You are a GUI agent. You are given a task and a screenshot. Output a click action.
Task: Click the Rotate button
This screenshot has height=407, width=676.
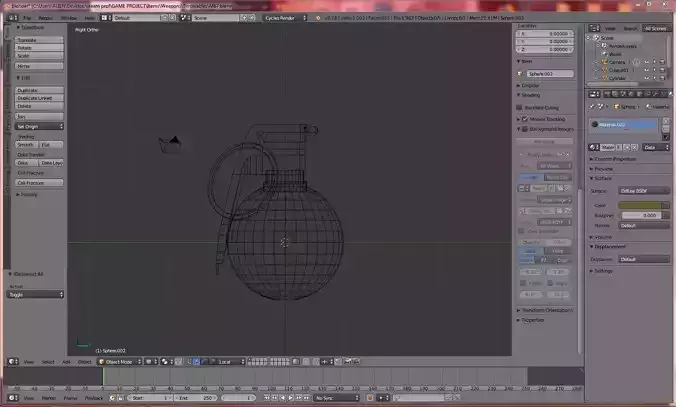coord(39,48)
